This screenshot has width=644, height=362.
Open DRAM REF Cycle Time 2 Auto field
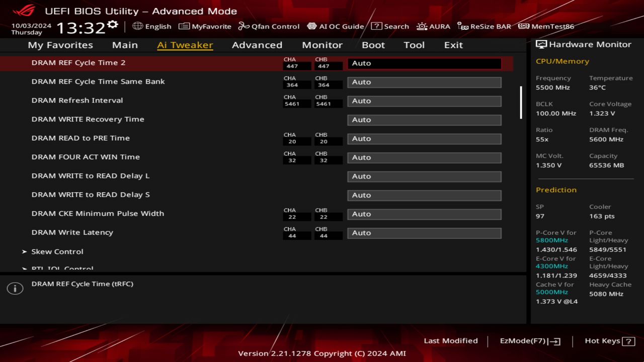click(424, 63)
